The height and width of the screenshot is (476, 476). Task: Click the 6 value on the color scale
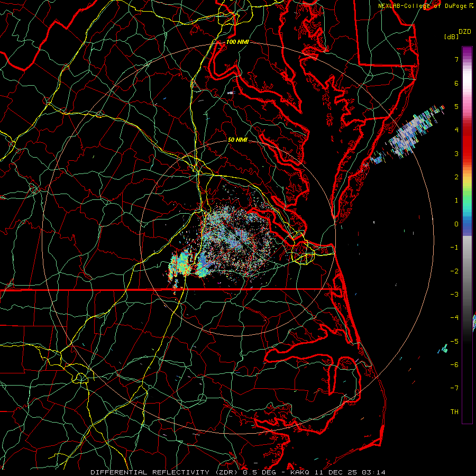[456, 83]
